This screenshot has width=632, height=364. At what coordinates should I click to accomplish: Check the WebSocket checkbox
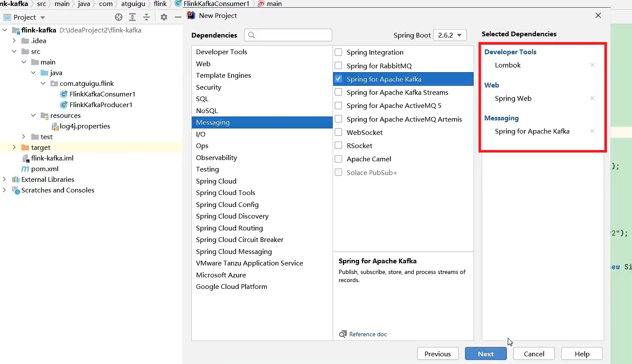click(x=339, y=132)
